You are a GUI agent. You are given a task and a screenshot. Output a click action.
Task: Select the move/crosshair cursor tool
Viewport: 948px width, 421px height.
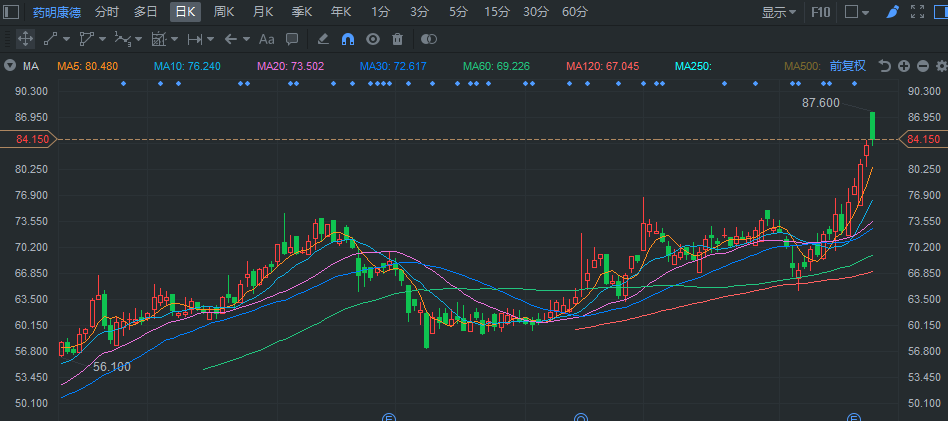point(25,39)
